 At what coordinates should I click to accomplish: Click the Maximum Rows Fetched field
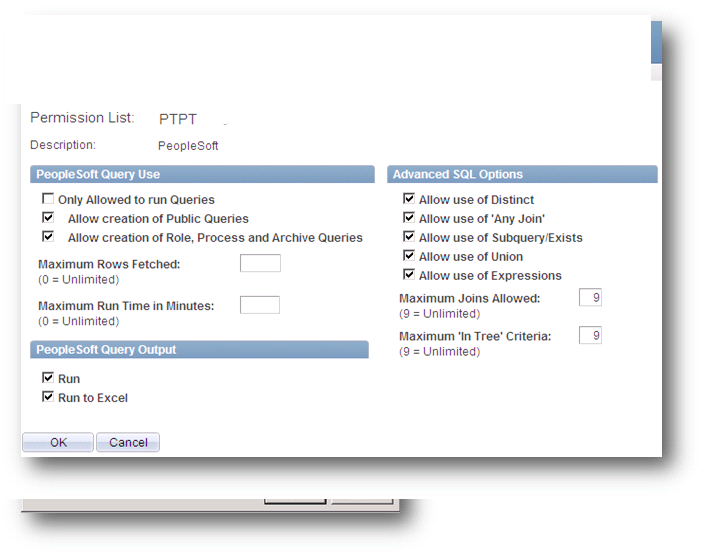260,263
